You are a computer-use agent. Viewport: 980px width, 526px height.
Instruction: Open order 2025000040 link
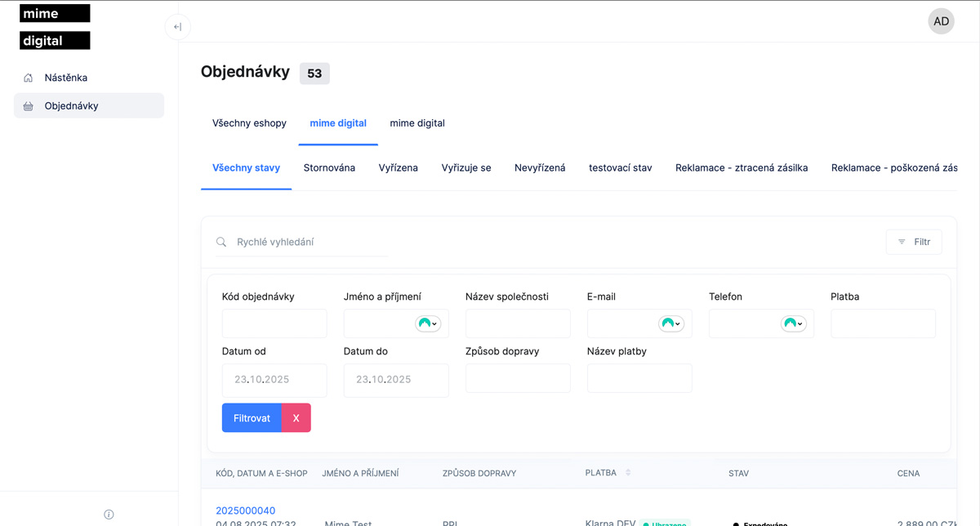coord(245,510)
